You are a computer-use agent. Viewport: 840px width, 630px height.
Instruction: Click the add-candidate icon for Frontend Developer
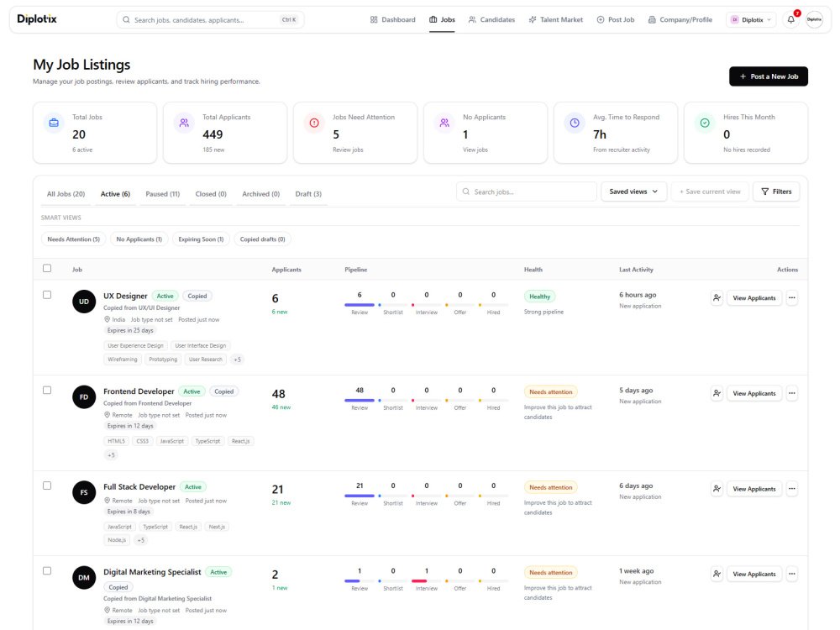tap(717, 393)
